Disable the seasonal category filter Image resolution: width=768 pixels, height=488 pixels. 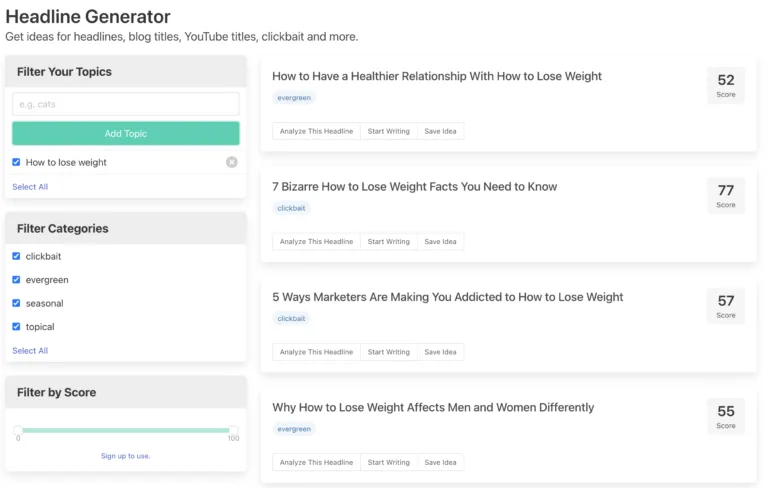tap(16, 303)
